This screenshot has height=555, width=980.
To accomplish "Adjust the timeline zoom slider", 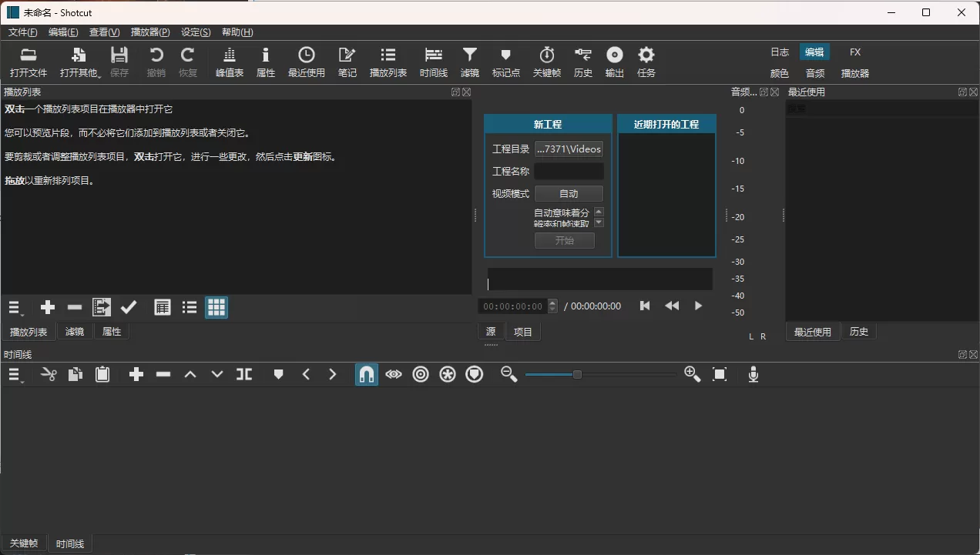I will 576,374.
